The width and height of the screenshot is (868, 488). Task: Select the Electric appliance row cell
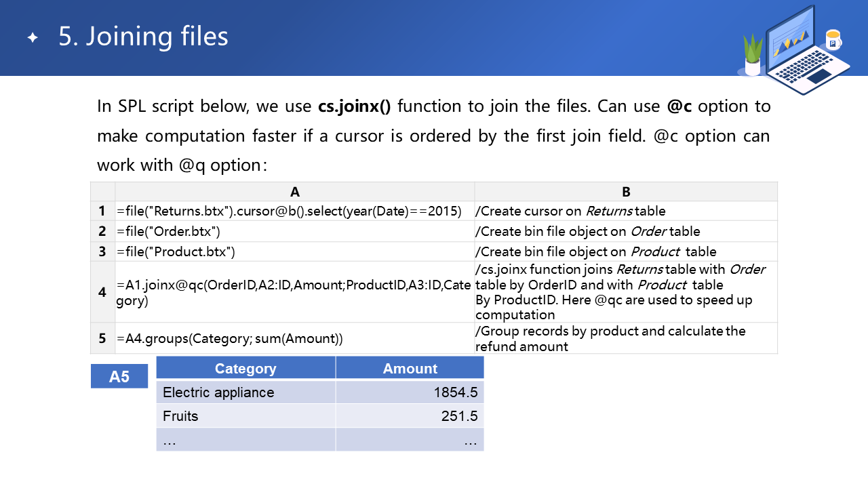(x=218, y=392)
